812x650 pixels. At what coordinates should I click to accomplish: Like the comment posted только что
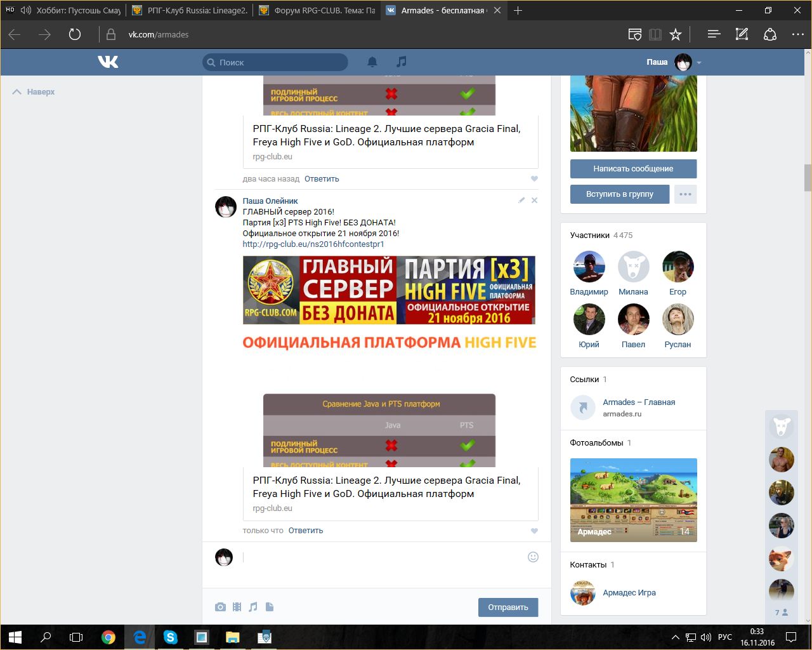coord(534,531)
